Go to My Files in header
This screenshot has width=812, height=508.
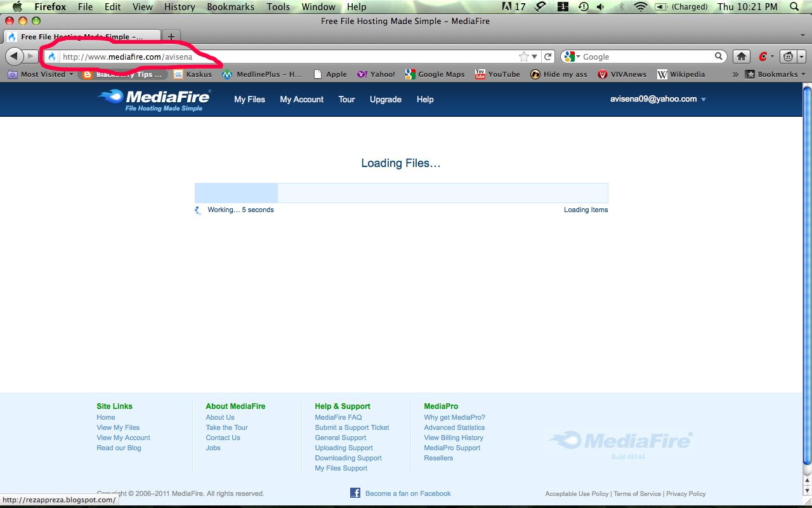[249, 99]
